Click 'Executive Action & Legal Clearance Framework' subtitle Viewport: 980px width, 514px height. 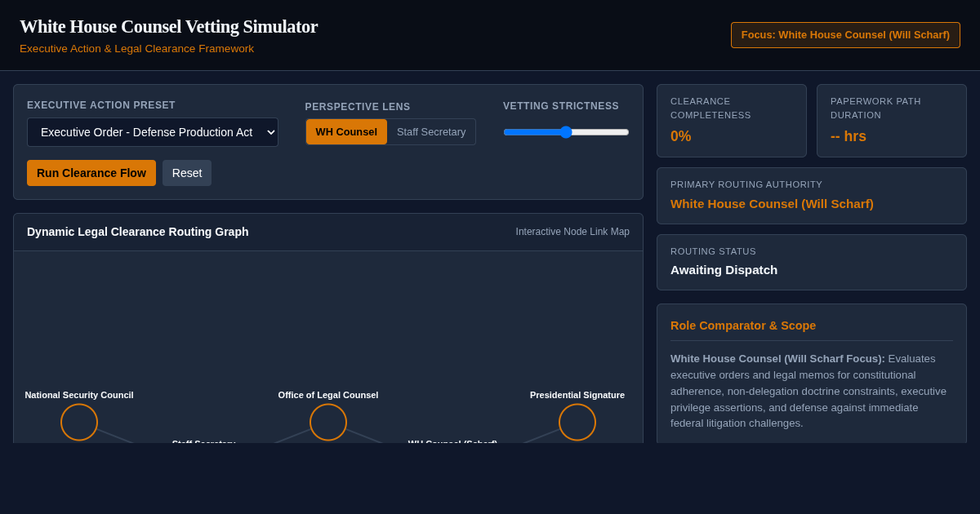[x=136, y=49]
